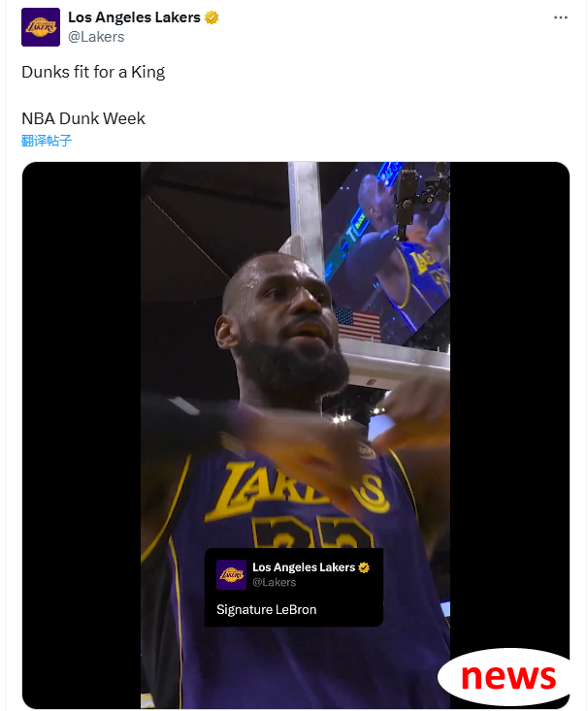Viewport: 588px width, 711px height.
Task: Click the Signature LeBron text in the quote card
Action: (x=266, y=610)
